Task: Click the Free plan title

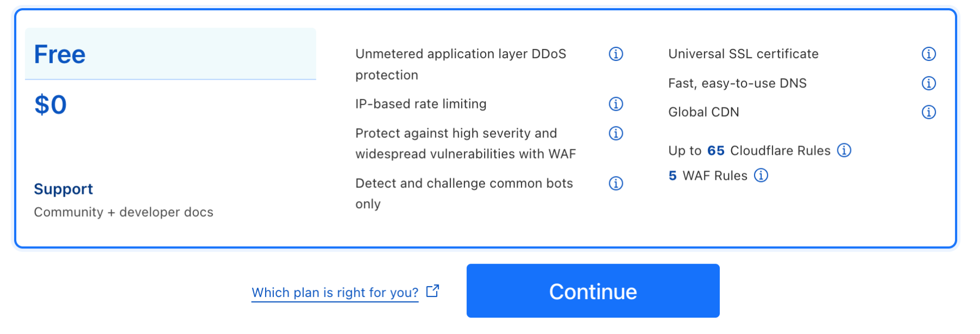Action: 60,54
